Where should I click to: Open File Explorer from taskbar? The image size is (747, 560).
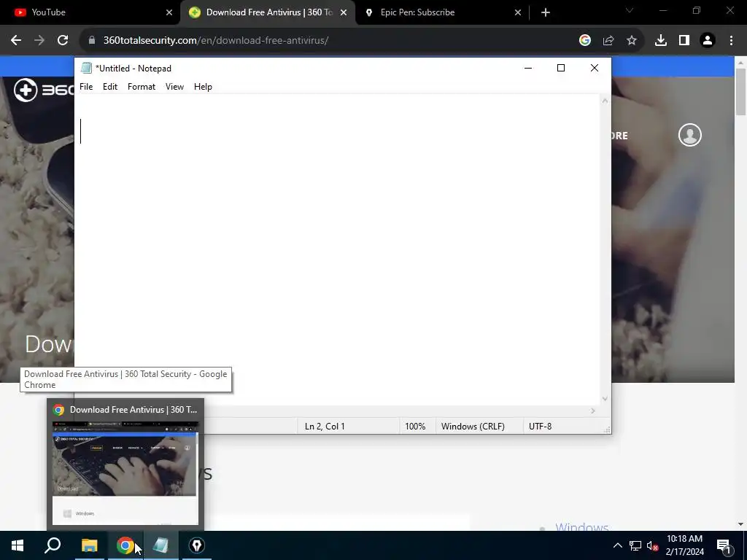(89, 545)
